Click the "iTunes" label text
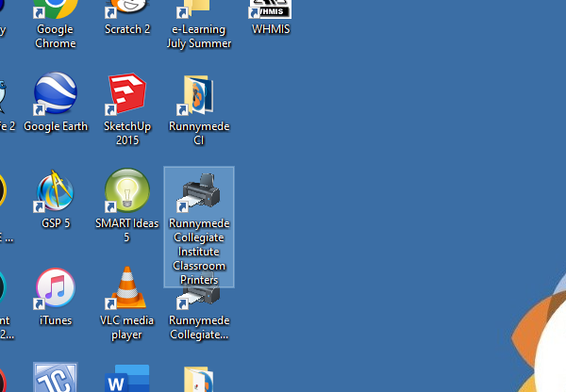 (x=56, y=320)
